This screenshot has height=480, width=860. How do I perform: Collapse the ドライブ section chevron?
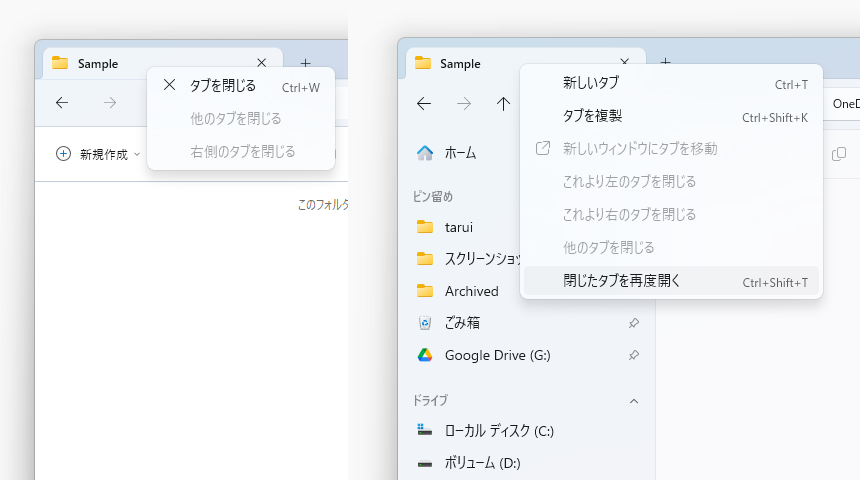click(634, 401)
